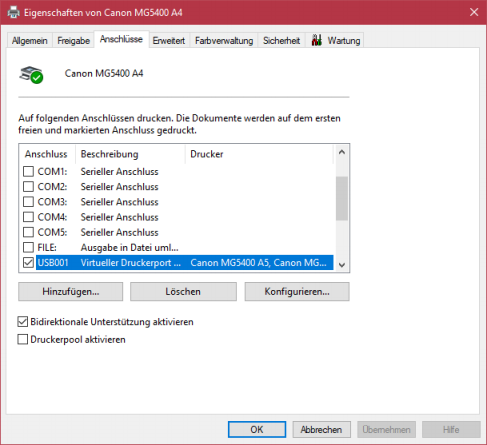Close the printer properties dialog
The width and height of the screenshot is (487, 445).
pyautogui.click(x=474, y=12)
